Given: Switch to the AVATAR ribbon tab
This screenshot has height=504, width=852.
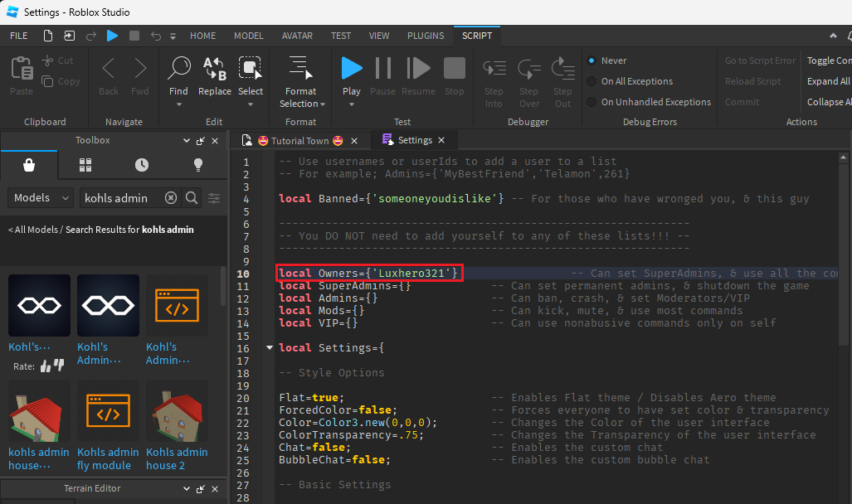Looking at the screenshot, I should (x=297, y=36).
